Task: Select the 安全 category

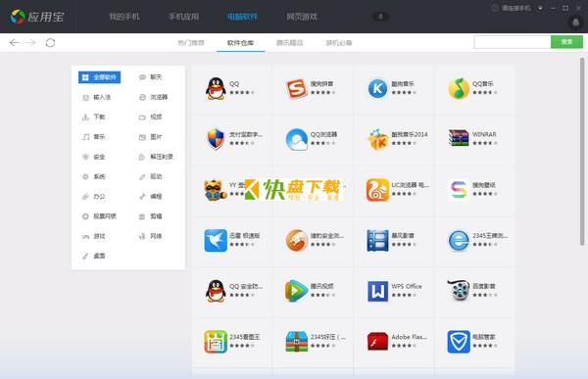Action: click(94, 157)
